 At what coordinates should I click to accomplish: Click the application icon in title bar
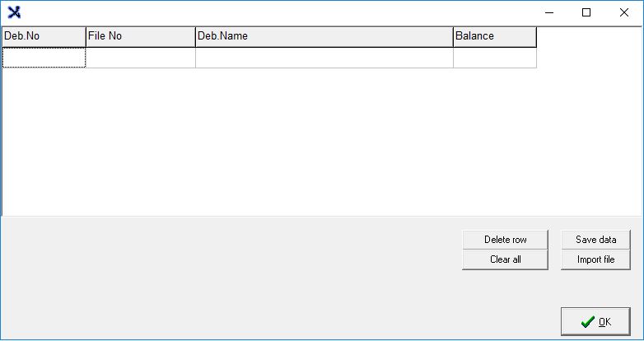pos(14,12)
